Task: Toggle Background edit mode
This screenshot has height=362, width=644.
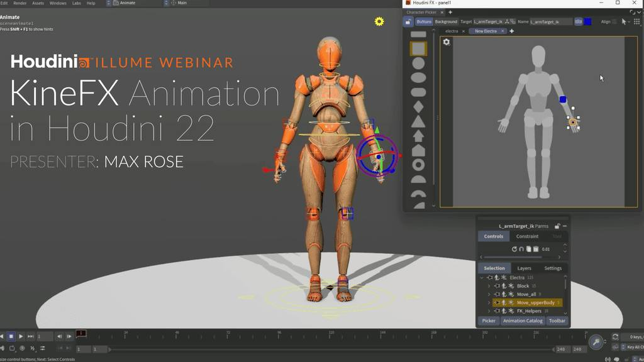Action: 446,22
